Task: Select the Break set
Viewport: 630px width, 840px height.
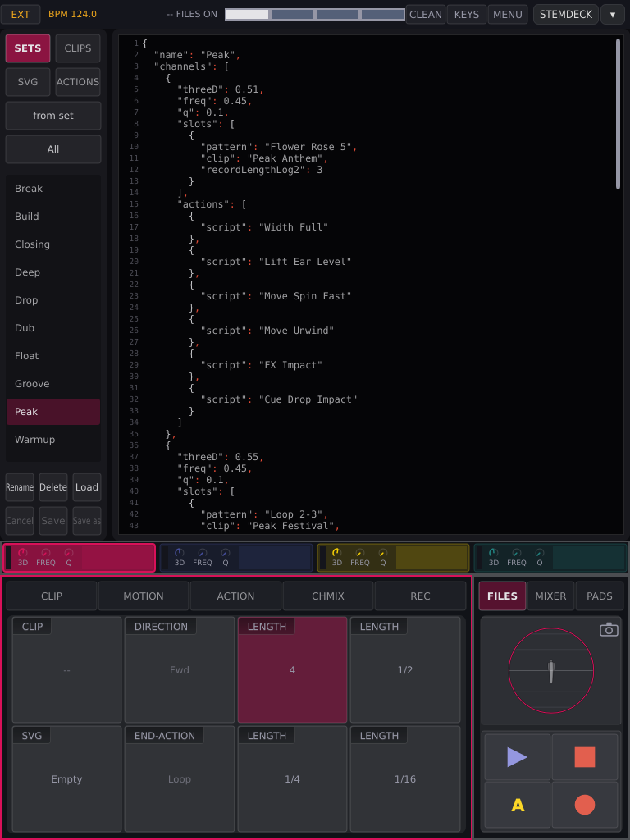Action: tap(53, 189)
